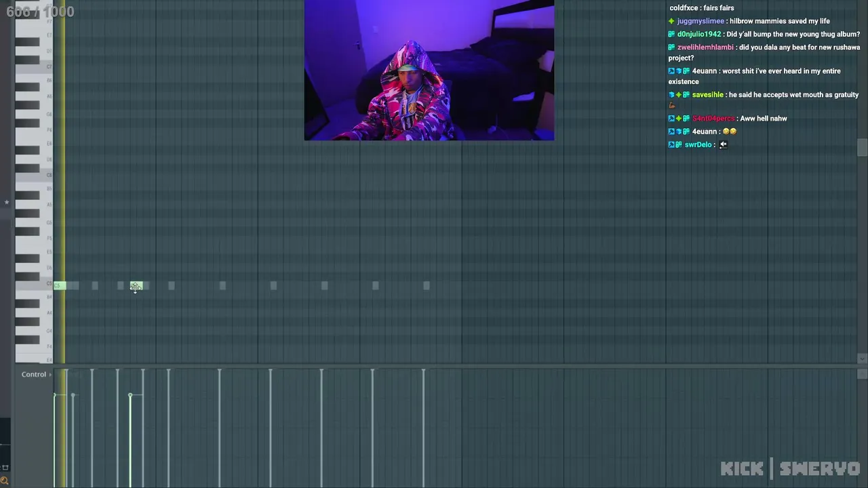868x488 pixels.
Task: Click the blue arrow badge beside swrDelo
Action: click(671, 145)
